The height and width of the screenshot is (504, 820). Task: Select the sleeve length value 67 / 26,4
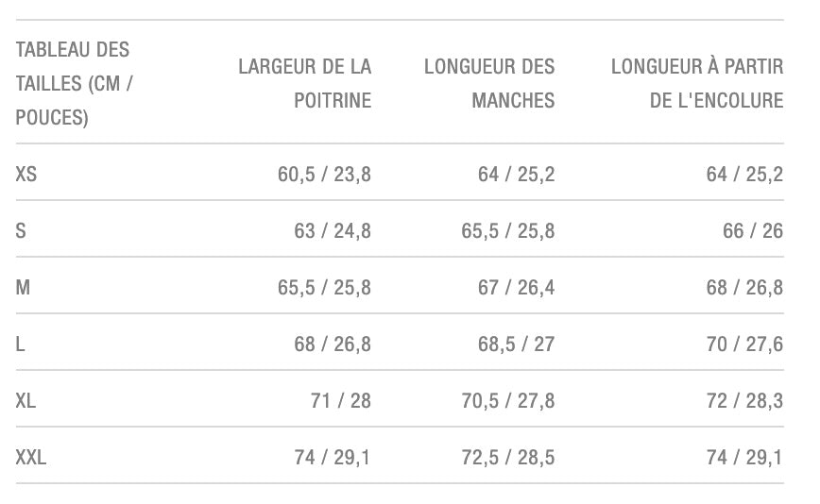[x=516, y=287]
